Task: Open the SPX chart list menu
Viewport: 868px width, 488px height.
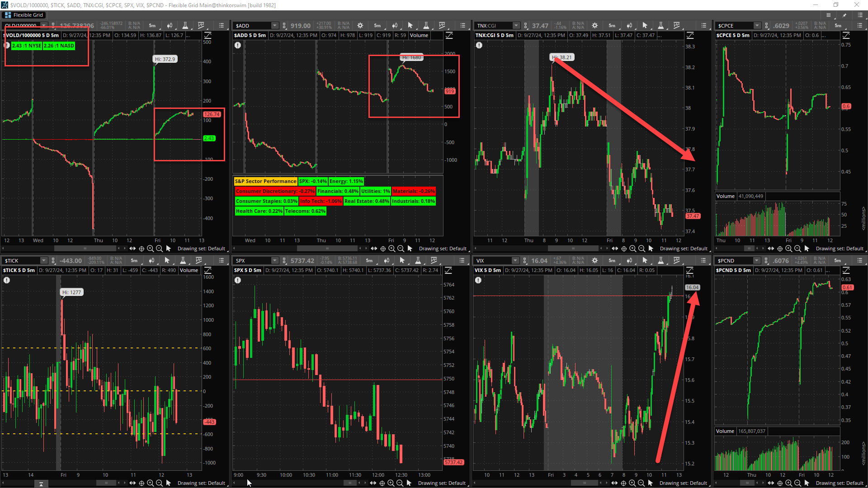Action: [462, 261]
